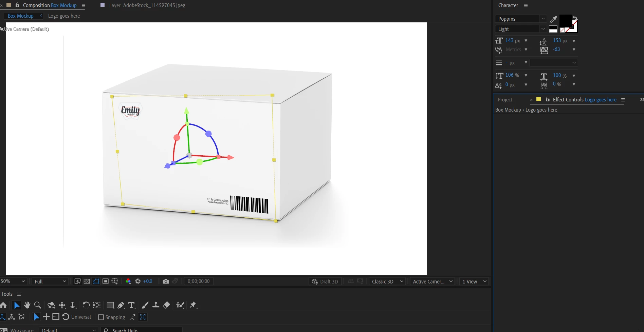Select the Box Mockup breadcrumb
This screenshot has width=644, height=332.
pos(20,16)
